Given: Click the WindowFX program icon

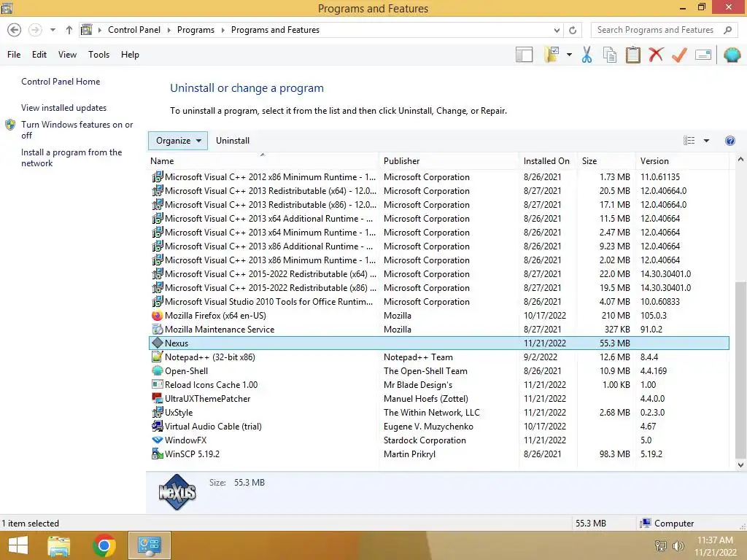Looking at the screenshot, I should (158, 440).
